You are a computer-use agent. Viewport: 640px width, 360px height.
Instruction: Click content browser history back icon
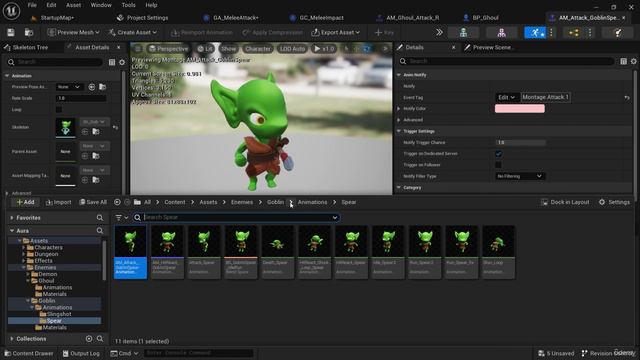click(117, 202)
